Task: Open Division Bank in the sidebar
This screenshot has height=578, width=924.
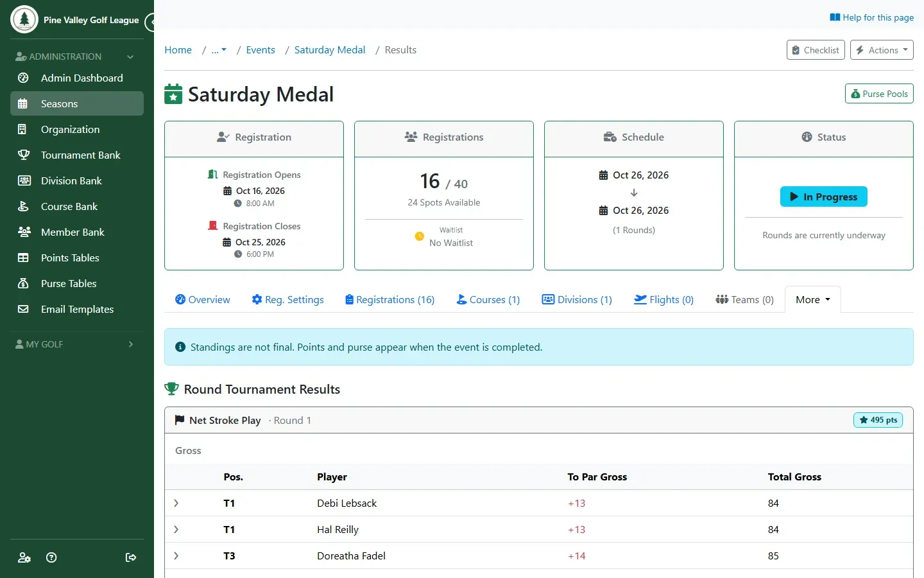Action: (x=77, y=180)
